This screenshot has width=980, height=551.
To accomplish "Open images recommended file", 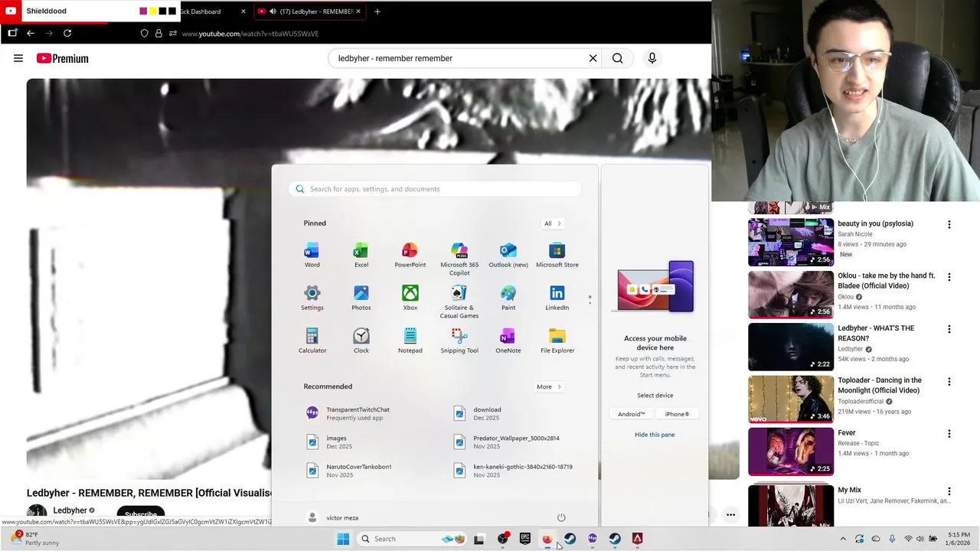I will pos(329,442).
